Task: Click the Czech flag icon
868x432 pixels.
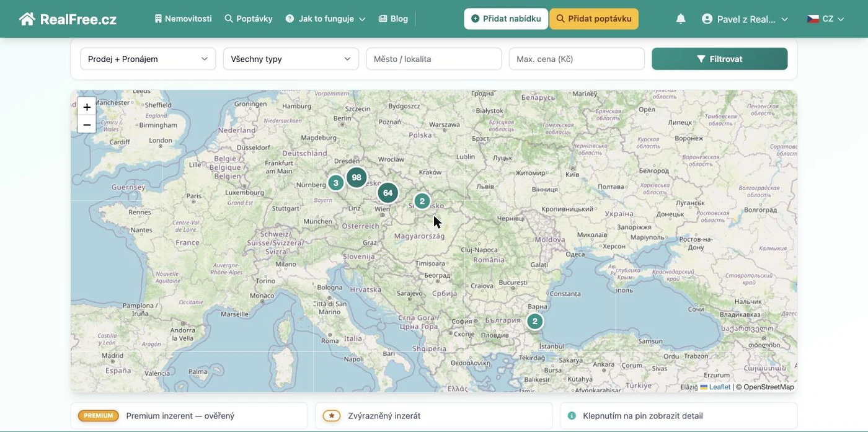Action: pos(813,19)
